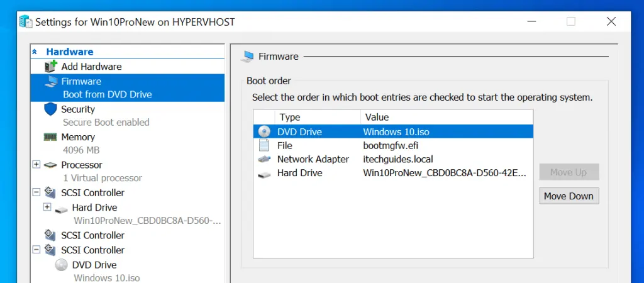644x283 pixels.
Task: Select the itechguides.local boot entry
Action: click(x=397, y=160)
